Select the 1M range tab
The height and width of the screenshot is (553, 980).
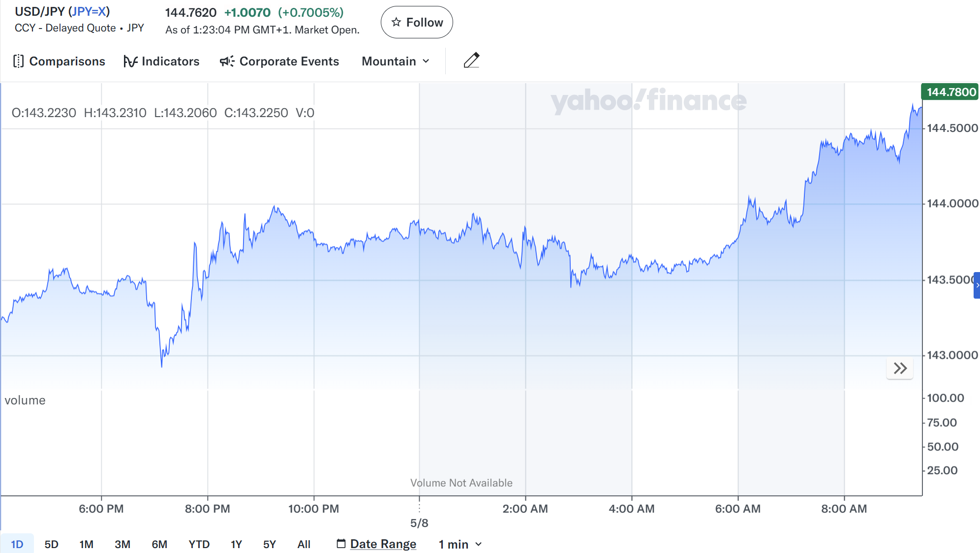click(87, 544)
